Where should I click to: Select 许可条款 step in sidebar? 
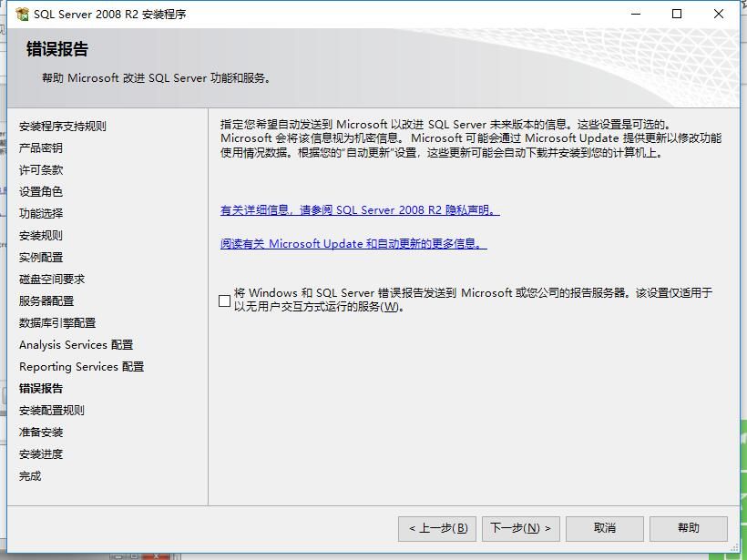[40, 170]
